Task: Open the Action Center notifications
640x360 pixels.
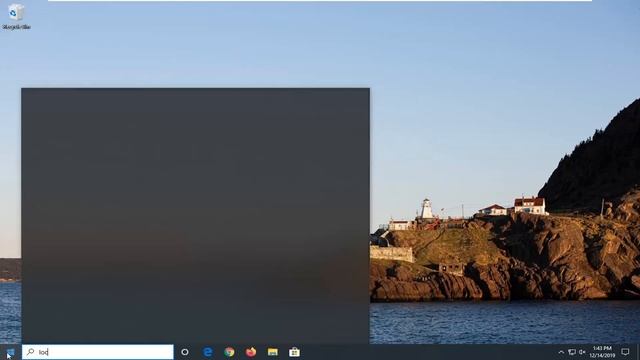Action: [625, 352]
